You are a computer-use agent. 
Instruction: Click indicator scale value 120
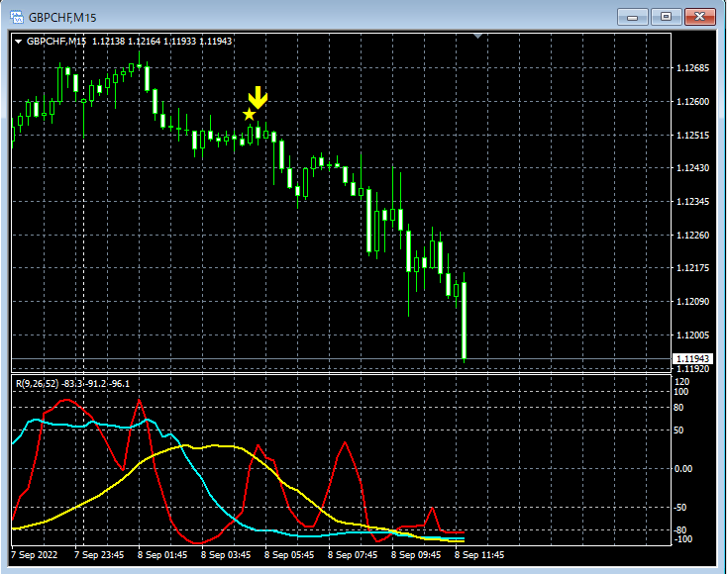click(682, 382)
